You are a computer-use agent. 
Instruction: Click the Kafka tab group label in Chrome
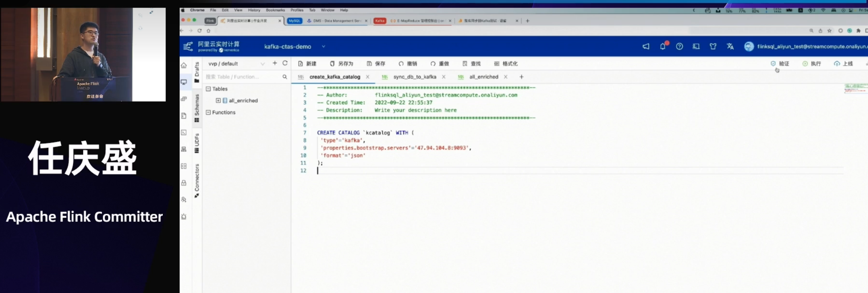pos(379,21)
